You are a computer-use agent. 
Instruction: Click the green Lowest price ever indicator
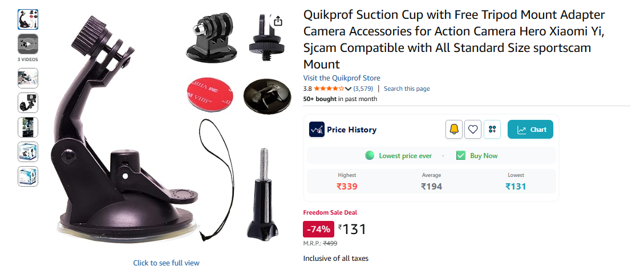(398, 156)
